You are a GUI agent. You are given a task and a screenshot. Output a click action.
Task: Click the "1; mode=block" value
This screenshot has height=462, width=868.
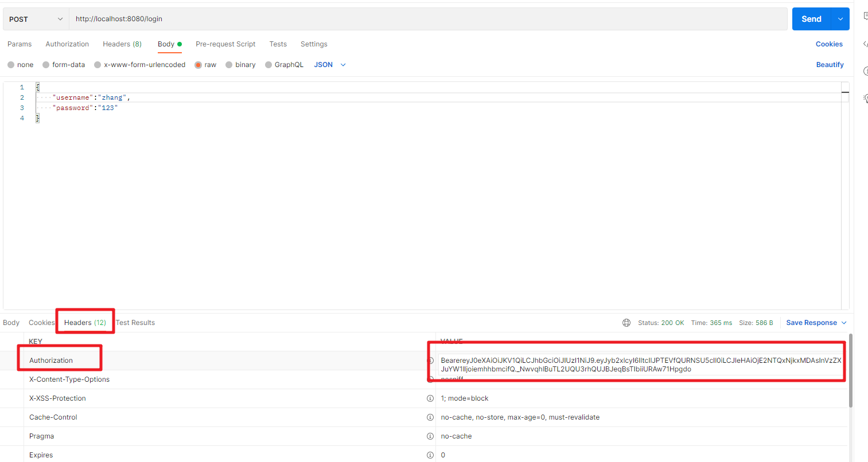465,398
